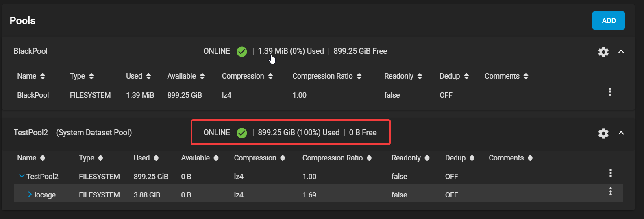
Task: Sort BlackPool table by Type column
Action: (82, 76)
